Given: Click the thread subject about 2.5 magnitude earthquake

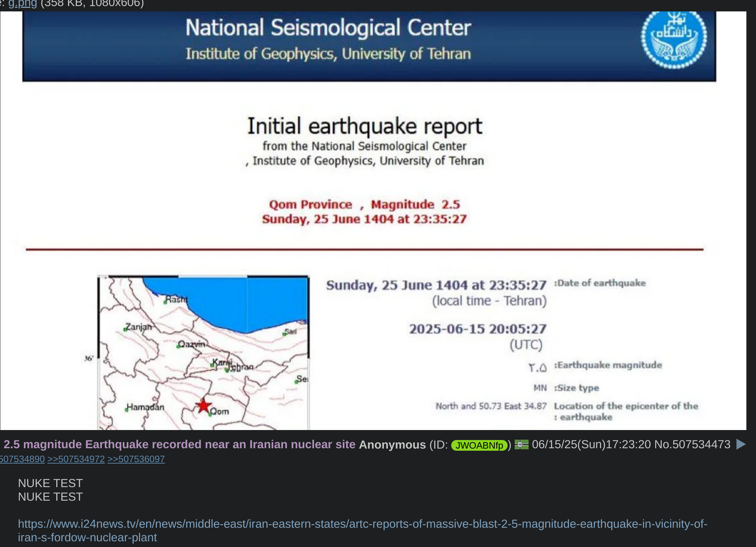Looking at the screenshot, I should pos(179,444).
